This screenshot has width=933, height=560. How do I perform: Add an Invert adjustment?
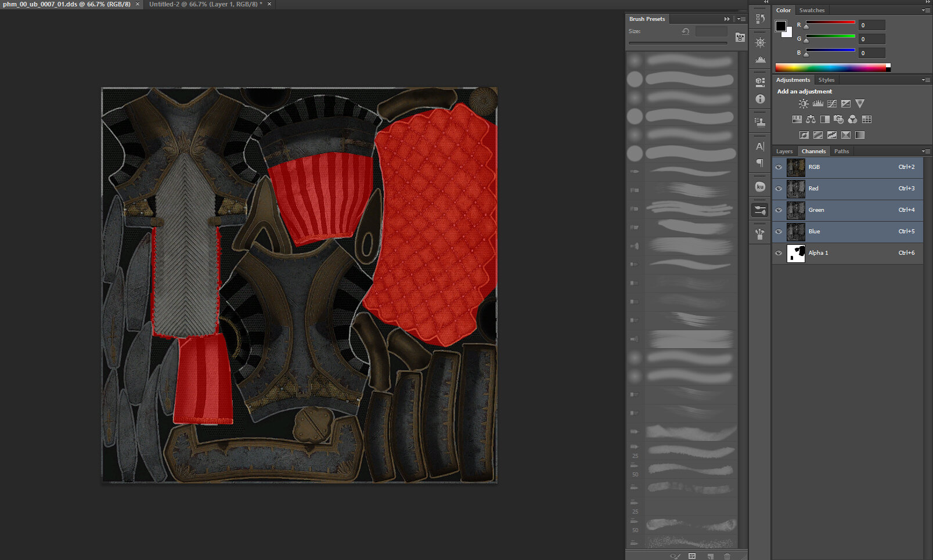pos(804,135)
